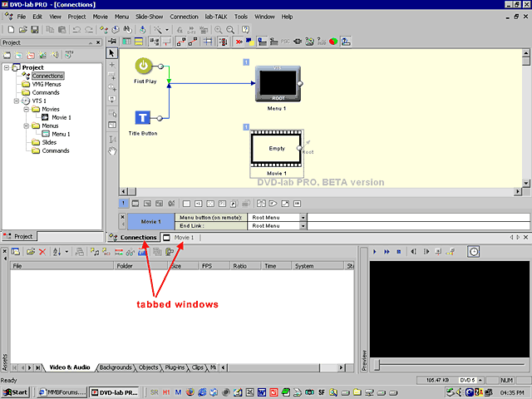Click the canvas vertical scrollbar down arrow
The height and width of the screenshot is (399, 532).
526,183
